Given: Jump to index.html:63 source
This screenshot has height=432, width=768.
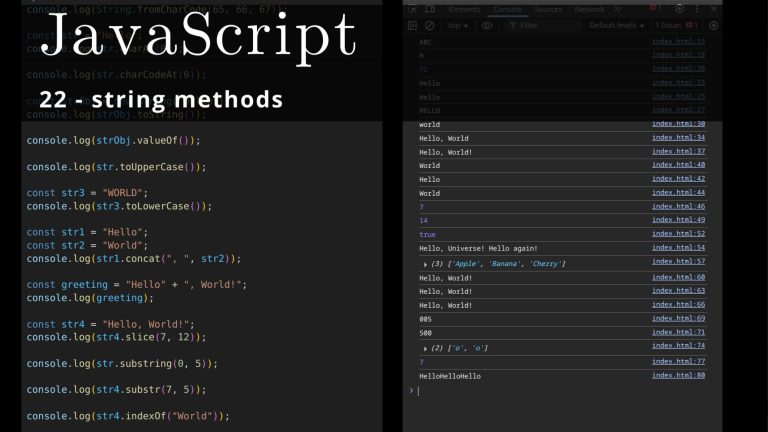Looking at the screenshot, I should pos(678,290).
